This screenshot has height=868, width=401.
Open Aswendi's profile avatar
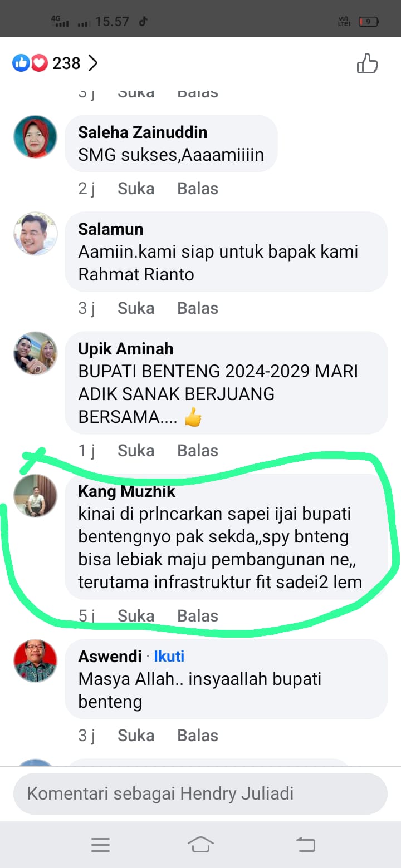point(36,661)
